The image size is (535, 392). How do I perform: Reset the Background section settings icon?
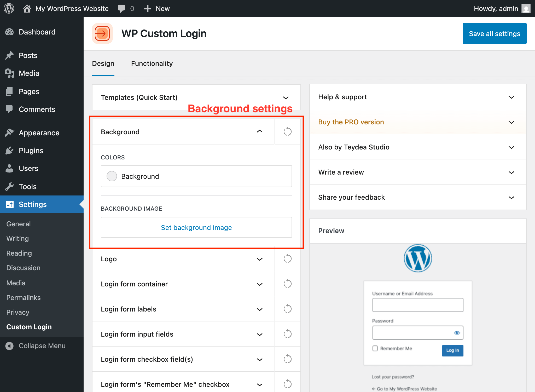tap(287, 132)
